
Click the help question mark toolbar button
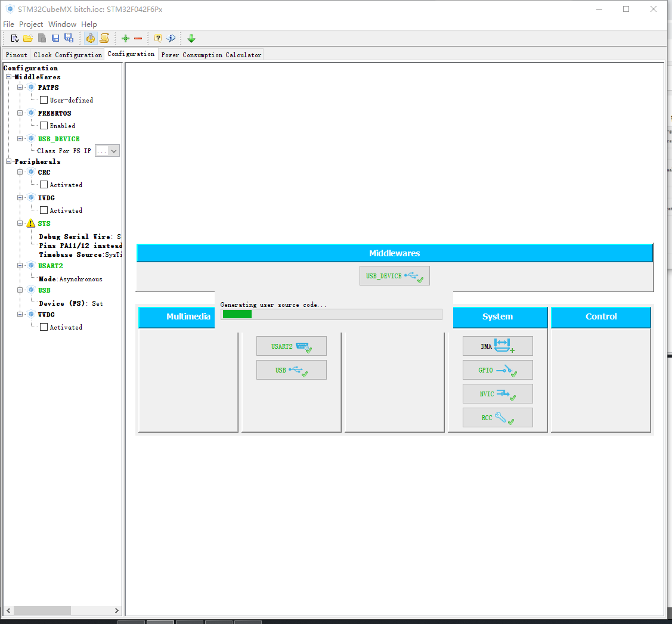(x=157, y=38)
